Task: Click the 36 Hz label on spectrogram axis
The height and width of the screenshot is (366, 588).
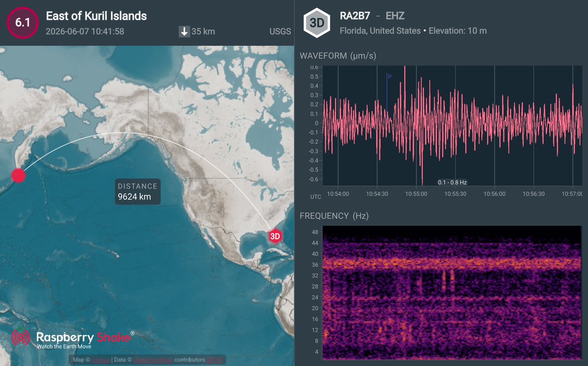Action: click(x=315, y=265)
